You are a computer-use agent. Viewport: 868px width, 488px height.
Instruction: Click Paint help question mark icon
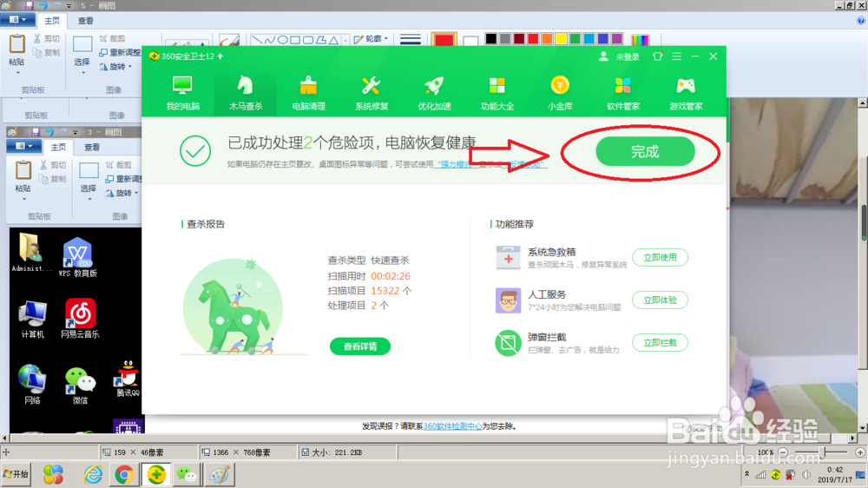[x=861, y=21]
